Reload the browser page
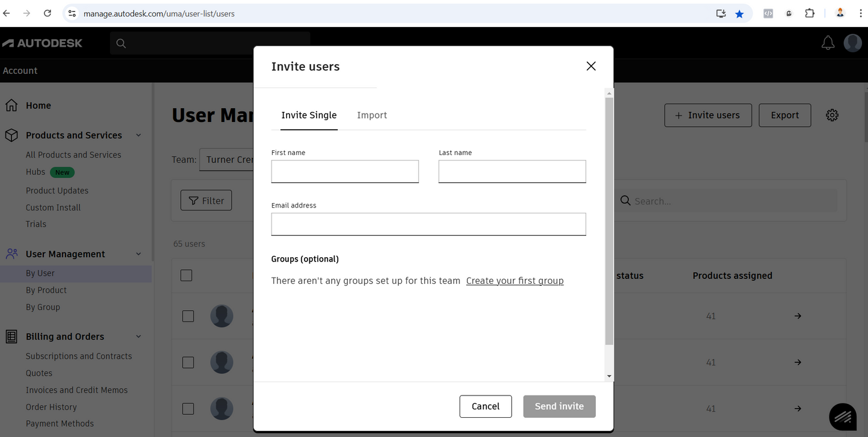The height and width of the screenshot is (437, 868). pos(47,13)
